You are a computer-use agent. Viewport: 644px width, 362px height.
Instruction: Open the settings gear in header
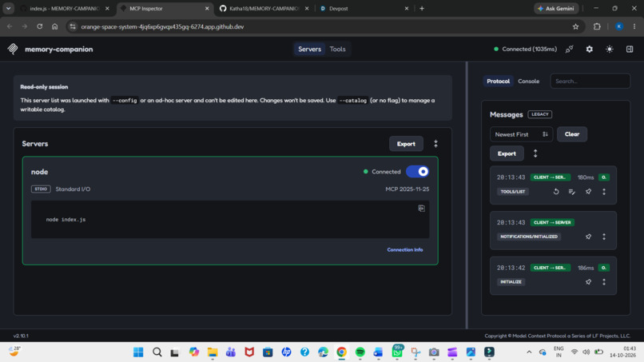pos(590,50)
